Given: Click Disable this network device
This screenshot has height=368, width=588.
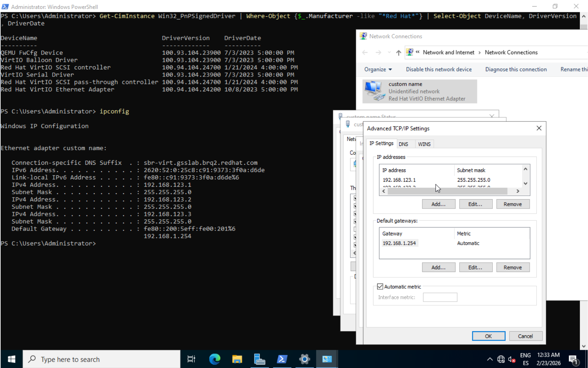Looking at the screenshot, I should pos(438,69).
